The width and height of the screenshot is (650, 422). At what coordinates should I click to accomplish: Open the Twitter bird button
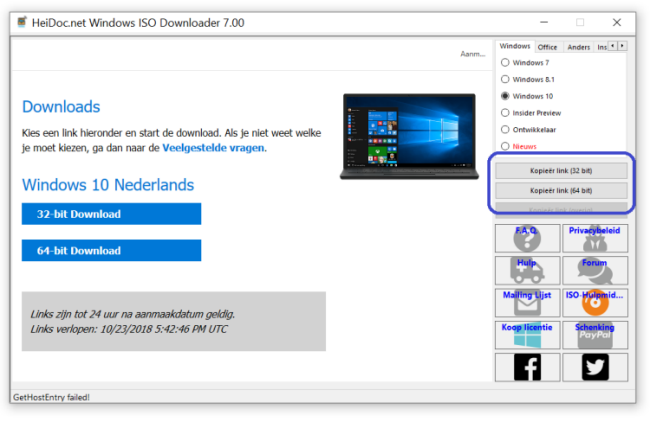click(x=595, y=367)
